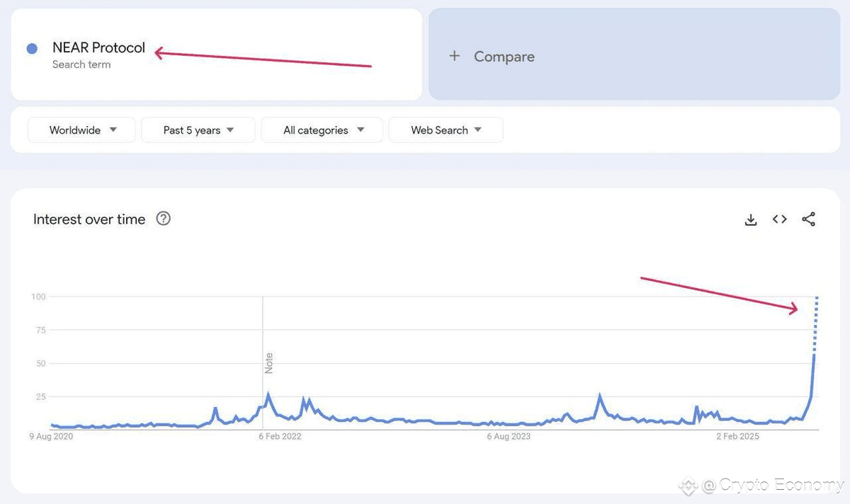Viewport: 850px width, 504px height.
Task: Change the Web Search type dropdown
Action: [446, 130]
